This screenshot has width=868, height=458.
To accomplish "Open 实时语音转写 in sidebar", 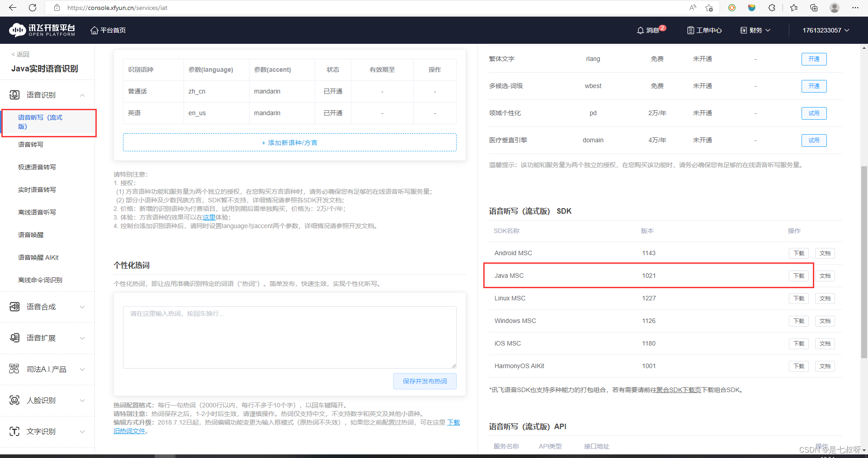I will pos(37,190).
